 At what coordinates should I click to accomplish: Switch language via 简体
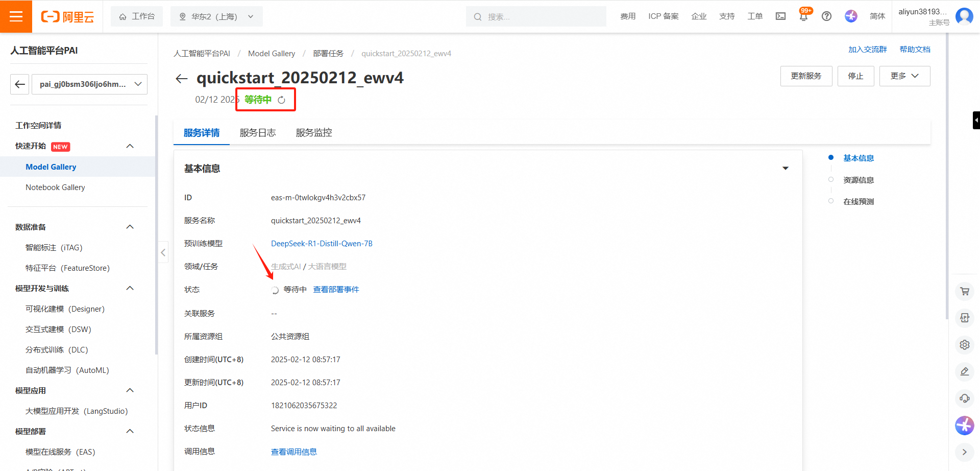pyautogui.click(x=877, y=16)
